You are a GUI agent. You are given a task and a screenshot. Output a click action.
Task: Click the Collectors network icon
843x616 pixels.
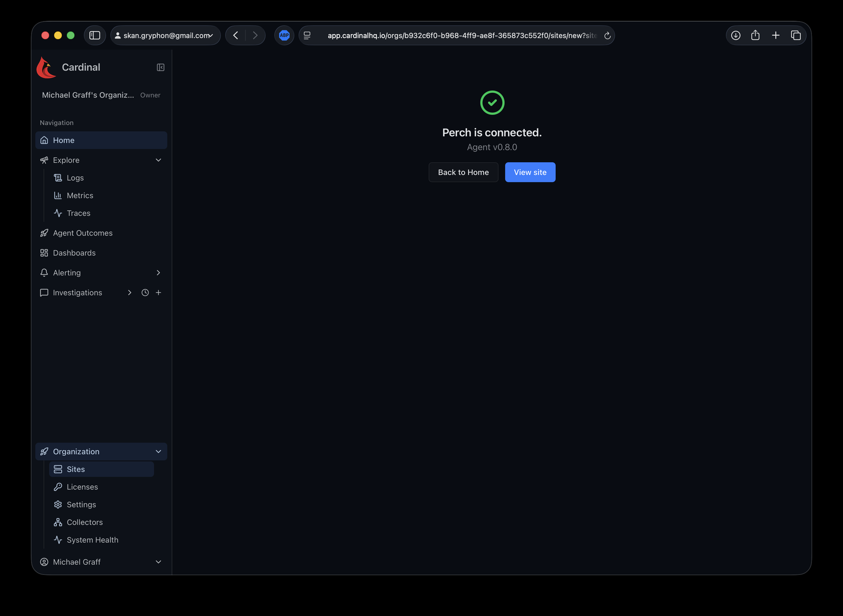coord(58,522)
